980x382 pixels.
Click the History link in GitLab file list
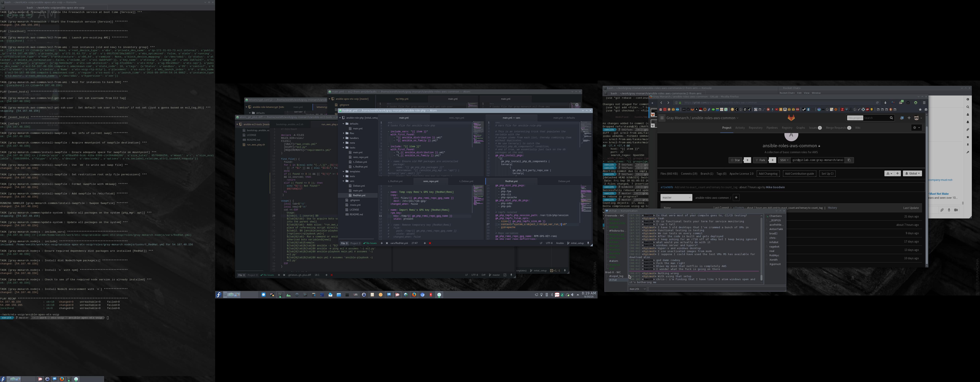[832, 208]
